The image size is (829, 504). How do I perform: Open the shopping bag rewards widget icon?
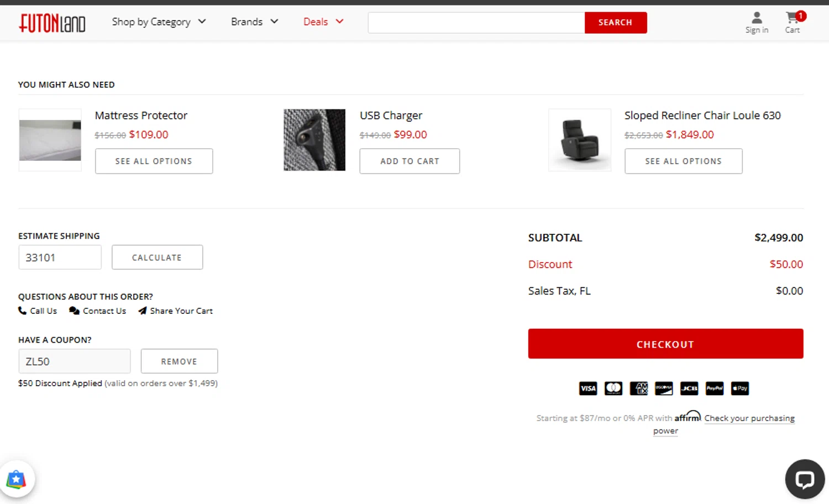point(16,479)
